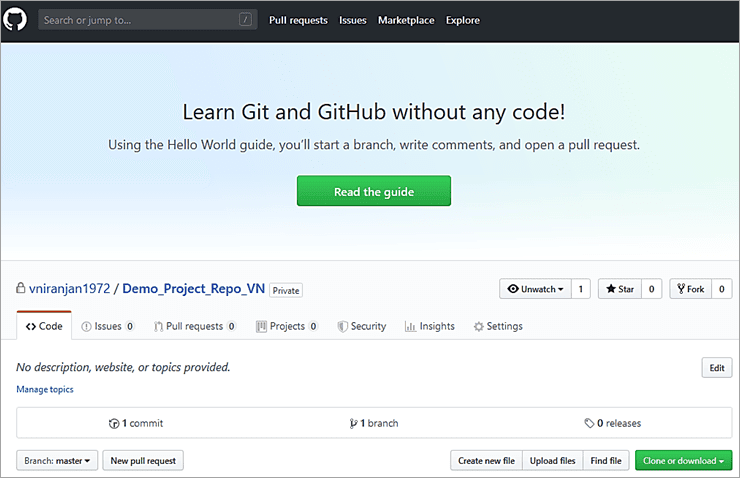Open Pull requests in top navigation

(298, 20)
